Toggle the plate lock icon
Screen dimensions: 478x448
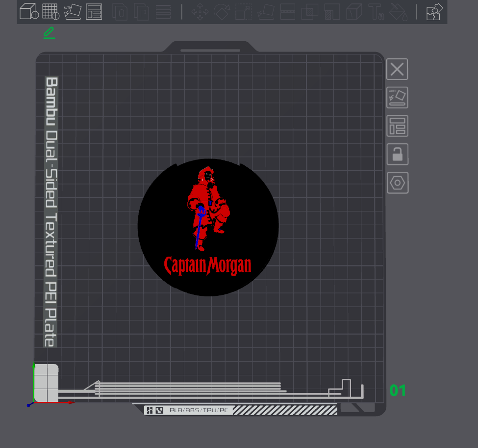tap(398, 154)
